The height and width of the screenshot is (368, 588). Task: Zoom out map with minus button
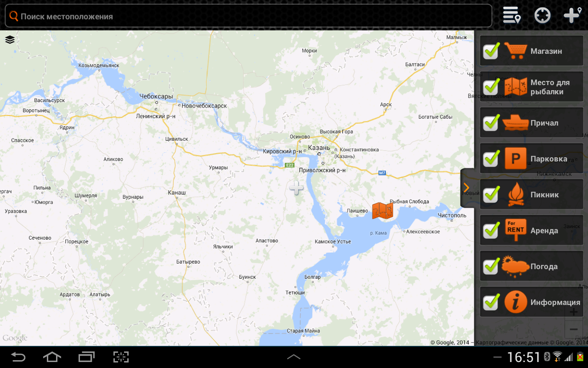[573, 329]
